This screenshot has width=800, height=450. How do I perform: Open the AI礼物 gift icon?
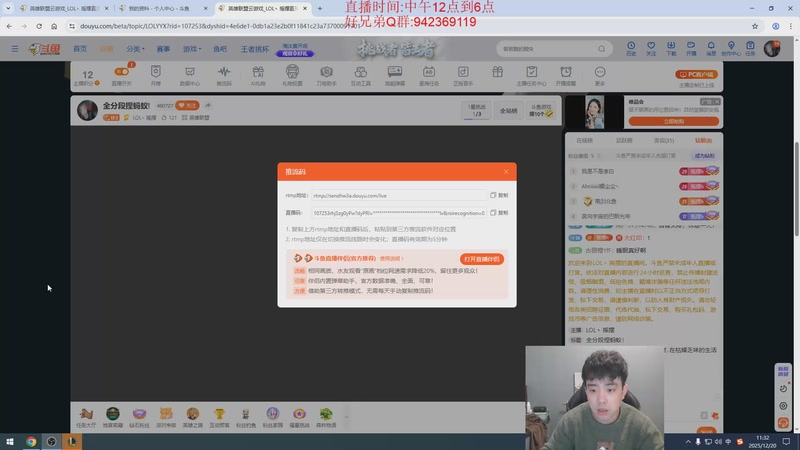point(258,75)
